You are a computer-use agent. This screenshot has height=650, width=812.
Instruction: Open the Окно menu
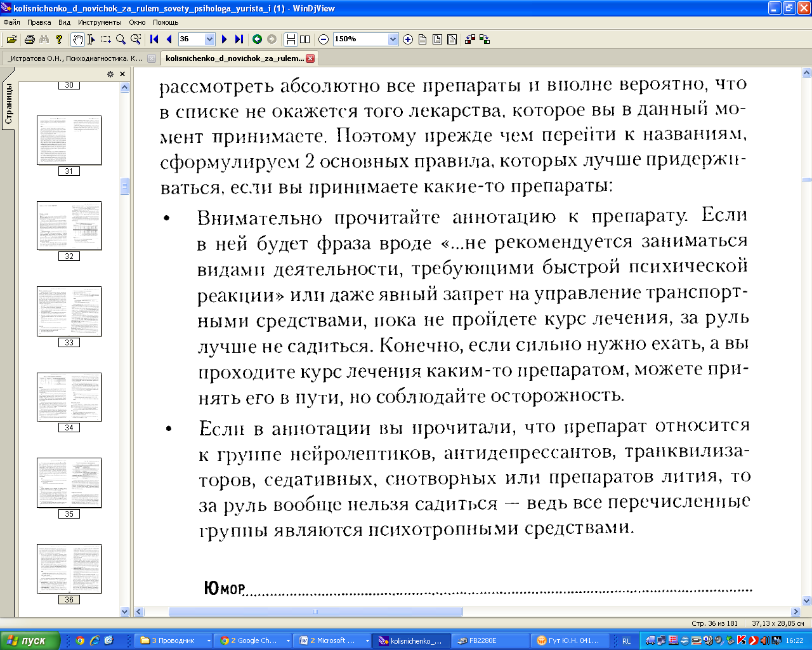[x=137, y=22]
